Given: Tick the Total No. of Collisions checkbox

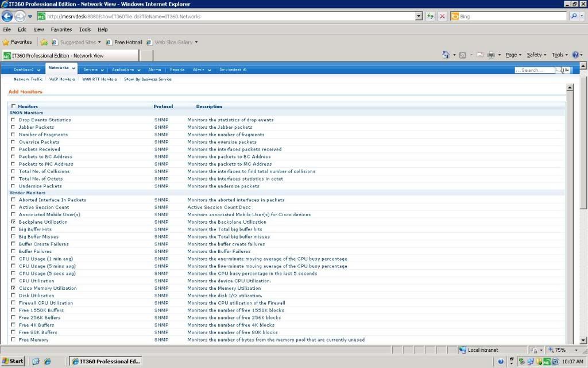Looking at the screenshot, I should coord(13,171).
